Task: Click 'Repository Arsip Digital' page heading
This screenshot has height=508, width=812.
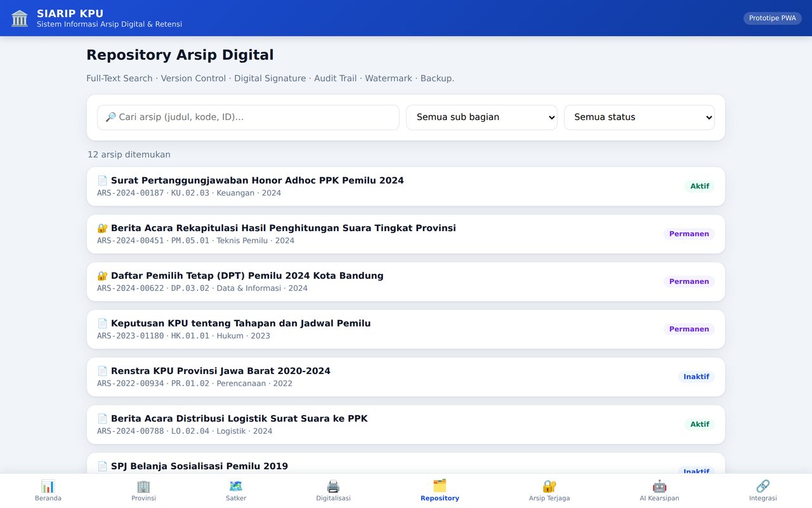Action: pos(180,55)
